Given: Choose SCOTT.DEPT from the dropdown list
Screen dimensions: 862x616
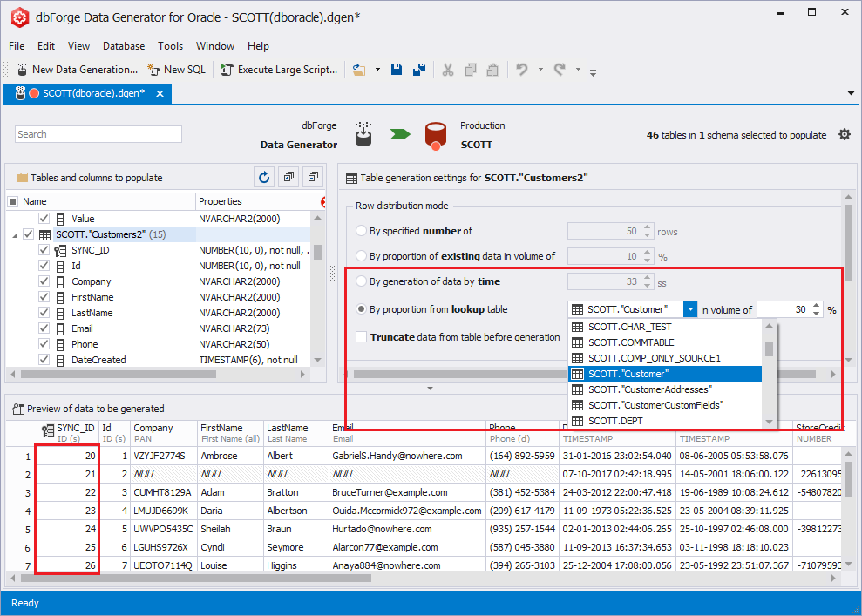Looking at the screenshot, I should click(614, 421).
